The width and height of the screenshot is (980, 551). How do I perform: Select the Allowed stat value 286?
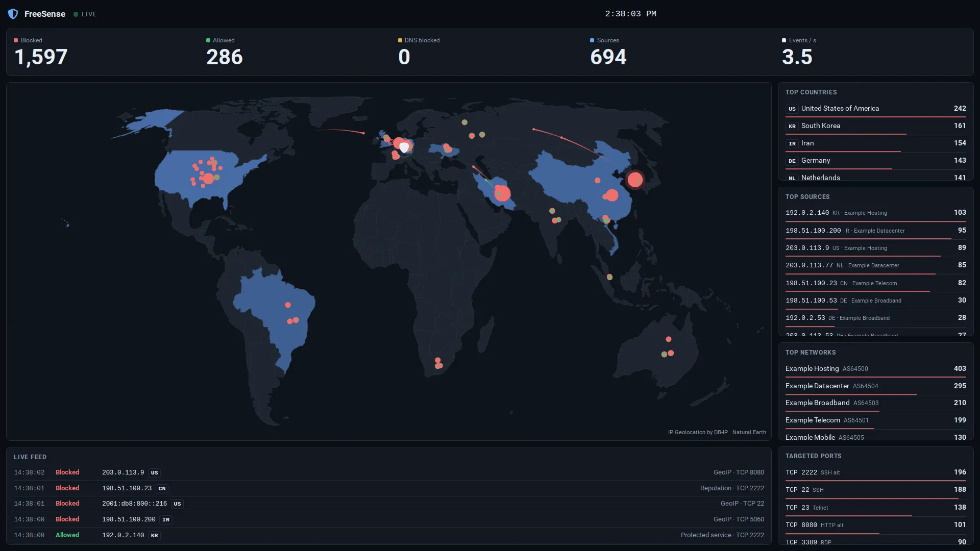pos(225,57)
